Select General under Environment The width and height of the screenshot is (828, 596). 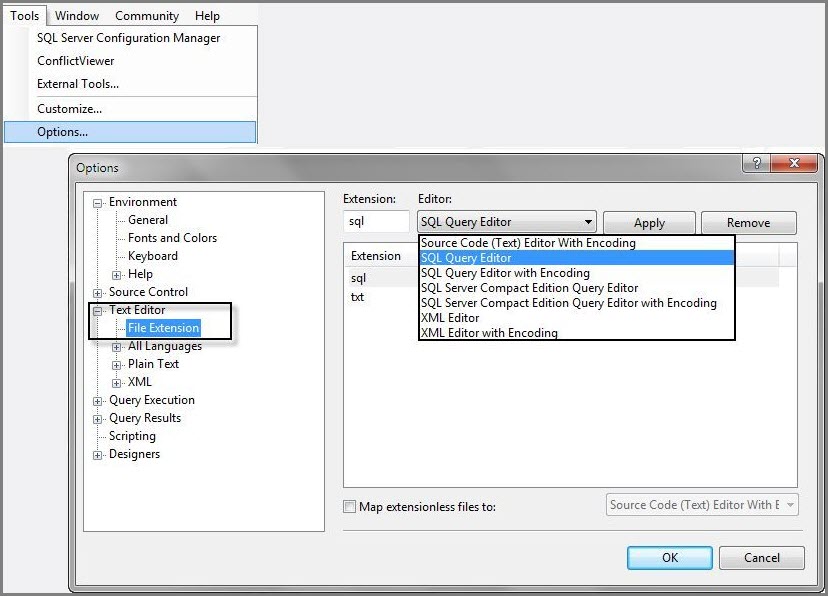pyautogui.click(x=148, y=220)
